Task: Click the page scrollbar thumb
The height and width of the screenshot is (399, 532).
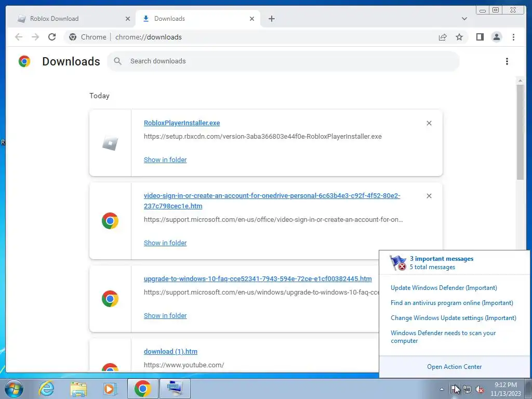Action: click(x=520, y=132)
